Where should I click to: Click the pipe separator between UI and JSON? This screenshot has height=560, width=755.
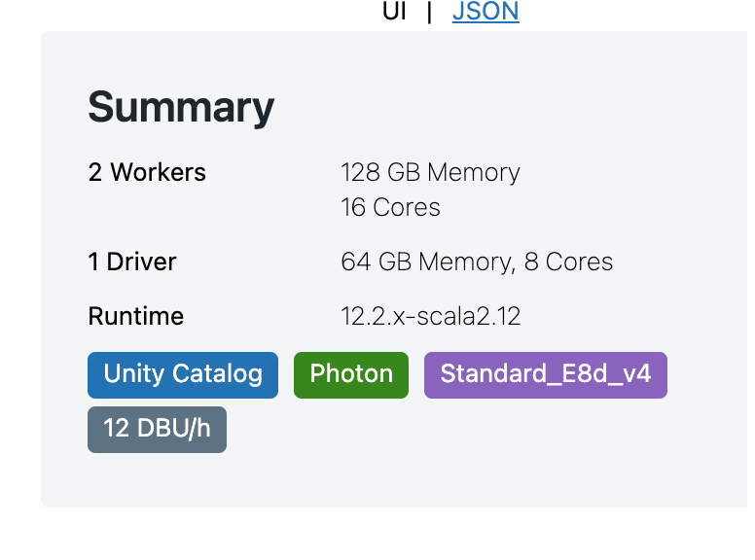(429, 12)
